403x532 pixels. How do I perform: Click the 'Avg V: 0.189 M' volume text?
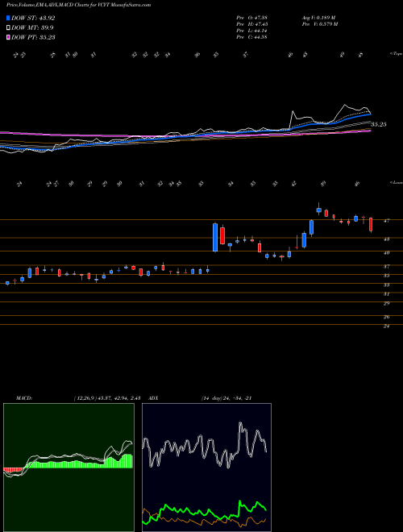[318, 18]
